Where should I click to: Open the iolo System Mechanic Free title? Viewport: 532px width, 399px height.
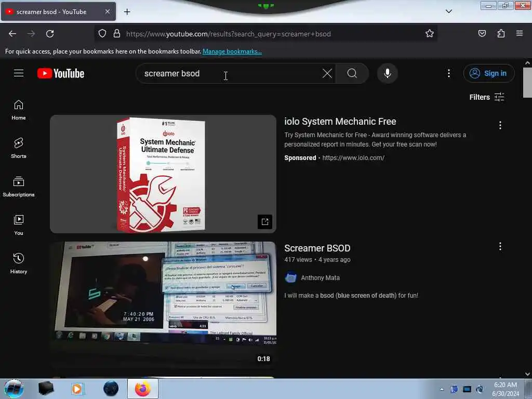(340, 122)
